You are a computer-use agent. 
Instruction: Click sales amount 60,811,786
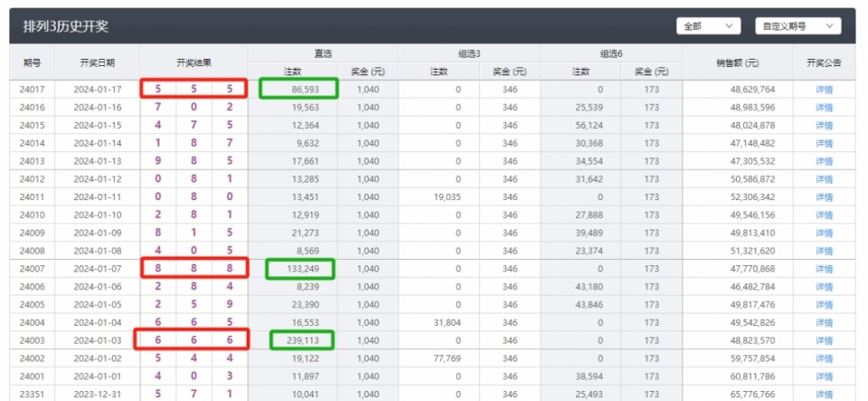(x=752, y=377)
